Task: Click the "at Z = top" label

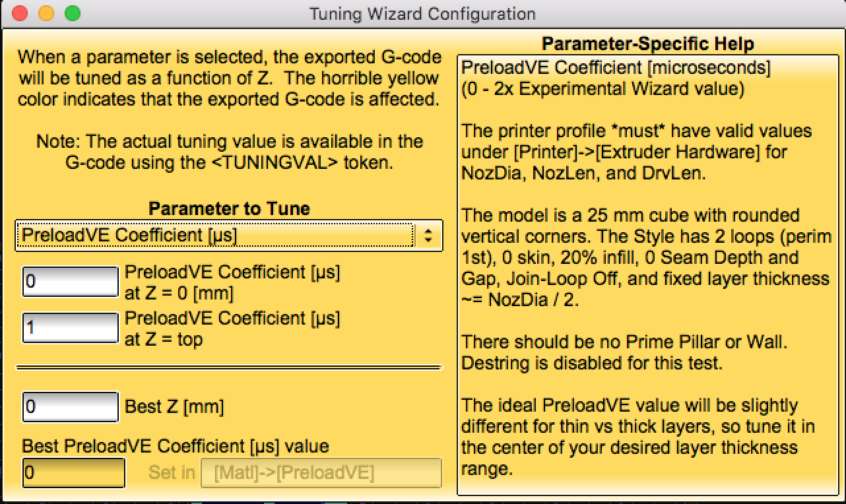Action: coord(164,340)
